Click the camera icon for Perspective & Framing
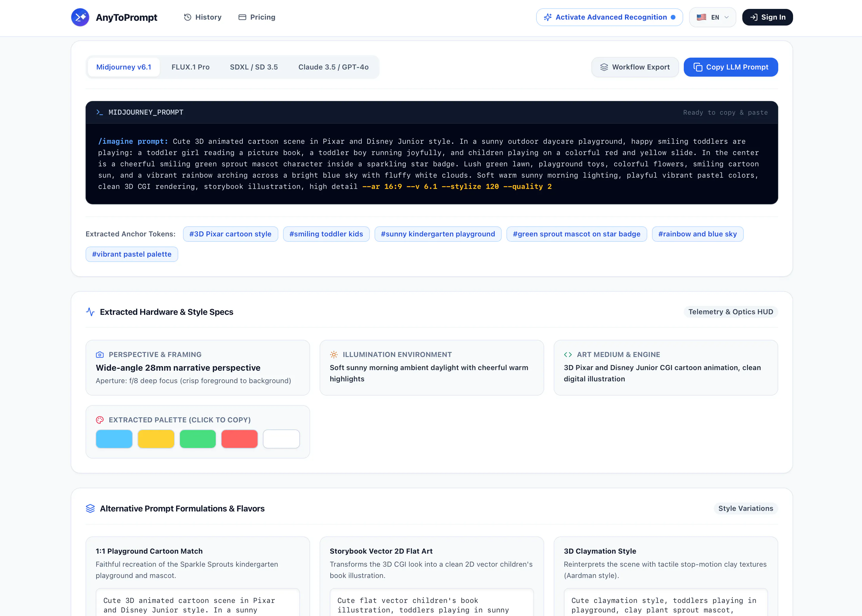Viewport: 862px width, 616px height. coord(100,355)
